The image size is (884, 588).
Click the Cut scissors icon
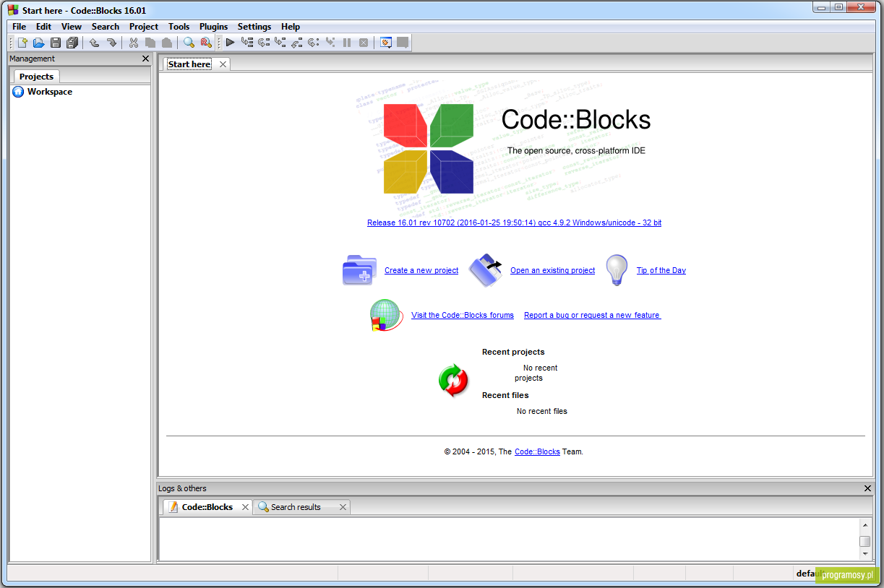pos(133,43)
